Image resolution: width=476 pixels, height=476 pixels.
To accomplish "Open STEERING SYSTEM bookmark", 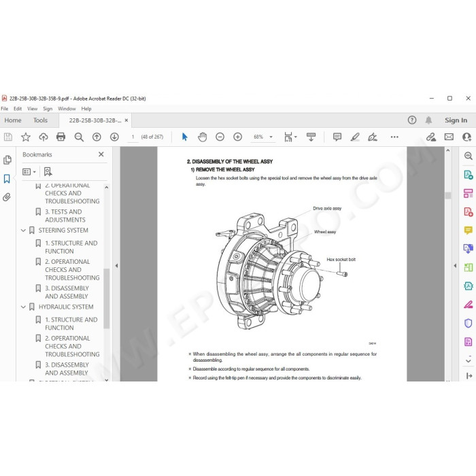I will point(63,231).
